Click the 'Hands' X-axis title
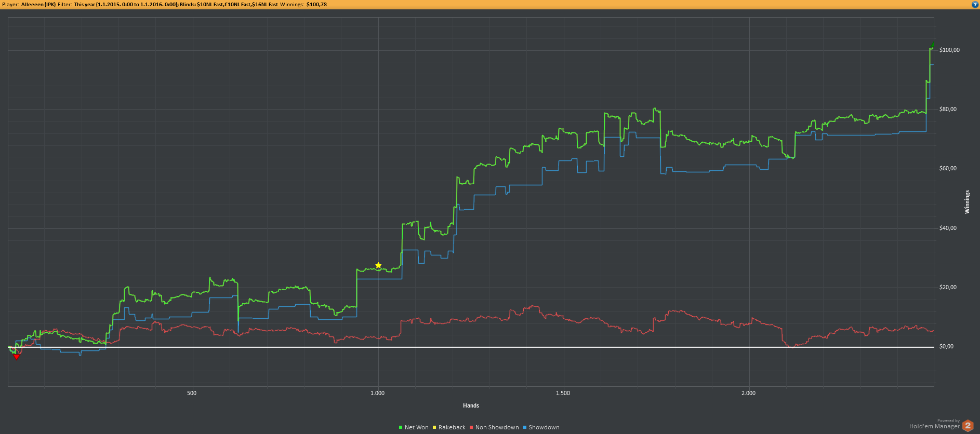Image resolution: width=980 pixels, height=434 pixels. pos(471,405)
